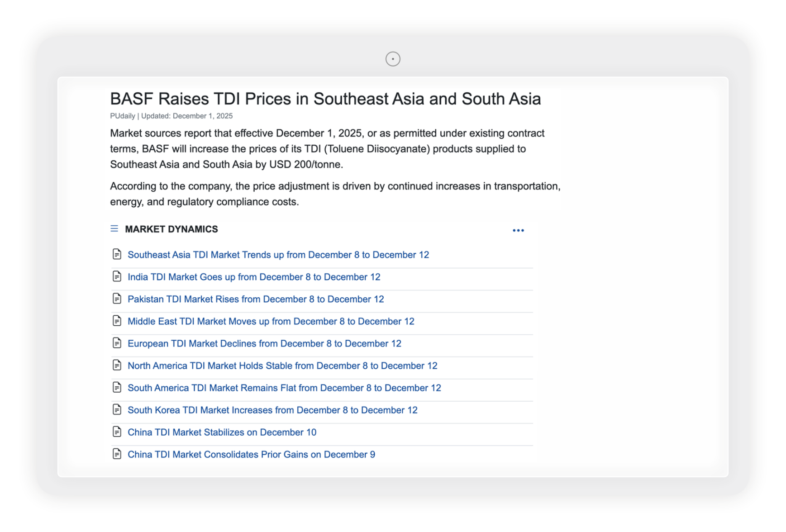Click document icon next to India TDI article

coord(117,277)
